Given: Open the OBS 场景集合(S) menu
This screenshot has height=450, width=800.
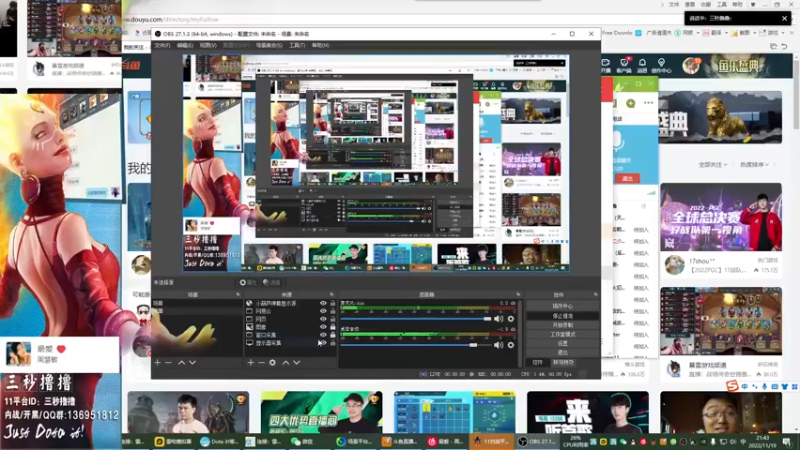Looking at the screenshot, I should click(x=269, y=45).
